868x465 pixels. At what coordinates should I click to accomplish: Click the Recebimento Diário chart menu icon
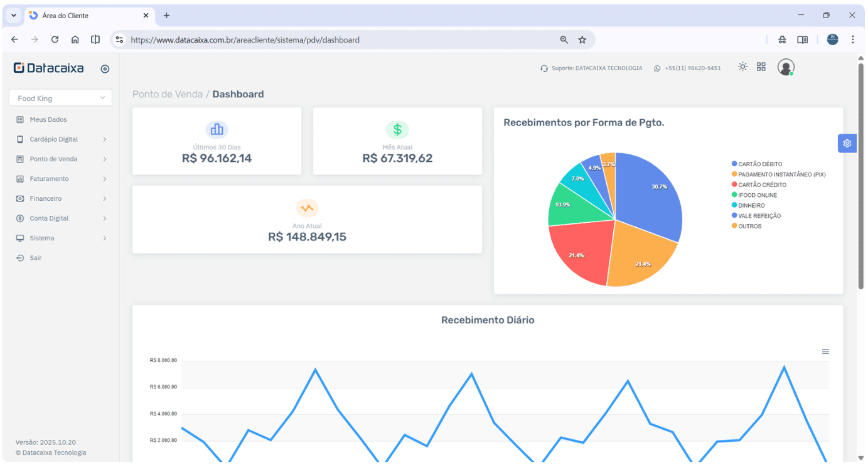[x=825, y=351]
